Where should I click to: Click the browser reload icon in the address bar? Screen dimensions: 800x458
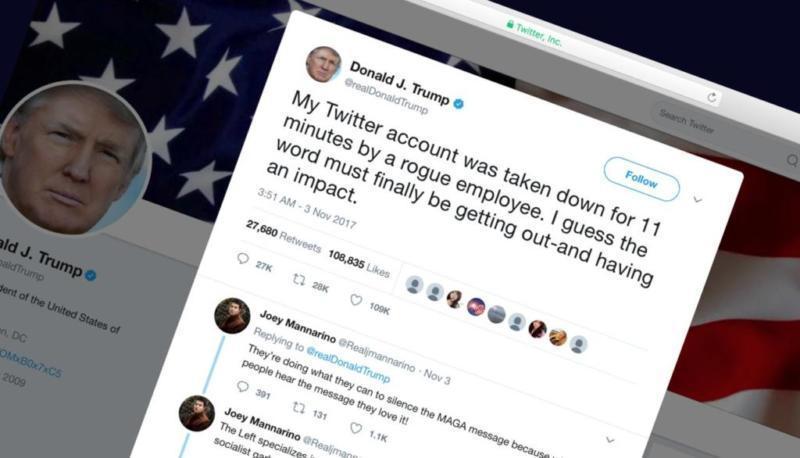(712, 97)
